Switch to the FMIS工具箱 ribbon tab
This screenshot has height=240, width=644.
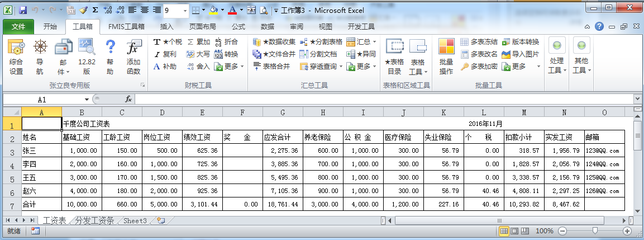click(126, 26)
